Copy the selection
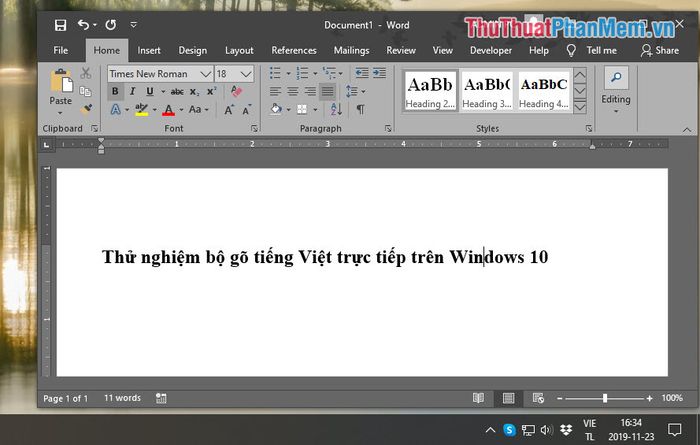Image resolution: width=700 pixels, height=445 pixels. click(x=85, y=91)
